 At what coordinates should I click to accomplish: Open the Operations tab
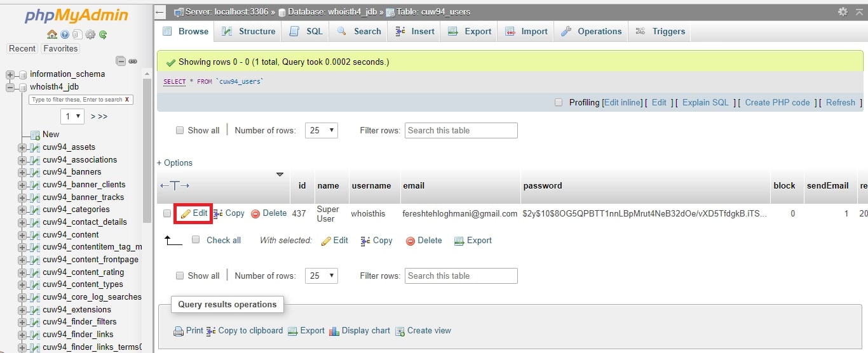coord(591,31)
